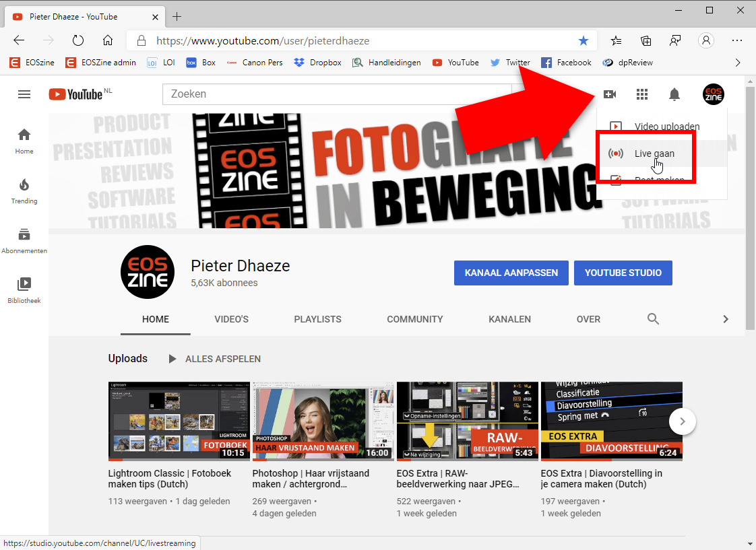Click the '5,63K abonnees' subscriber count
Viewport: 756px width, 550px height.
(224, 283)
